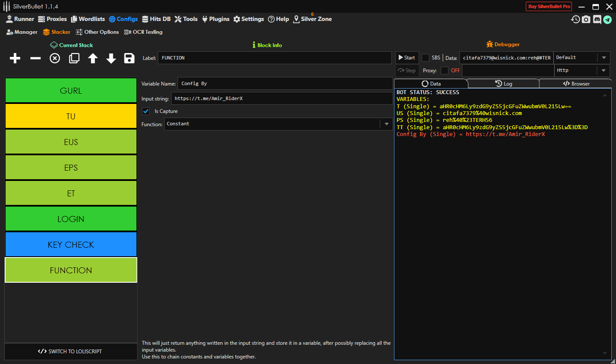Open the Hits DB menu
616x364 pixels.
tap(156, 19)
